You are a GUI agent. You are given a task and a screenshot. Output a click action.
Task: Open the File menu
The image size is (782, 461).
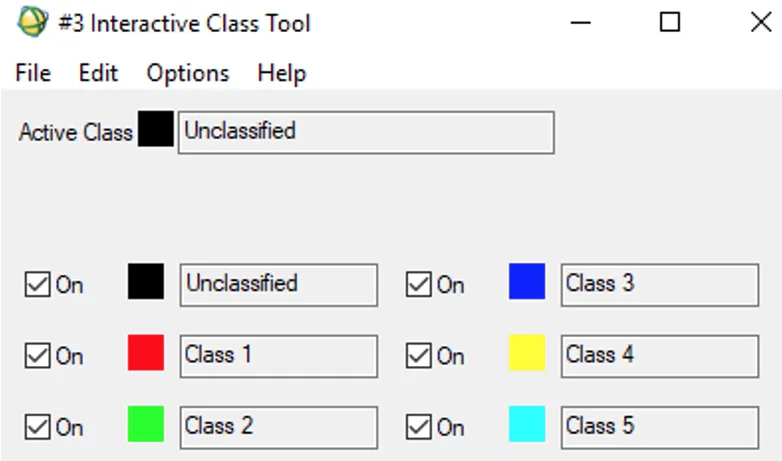pos(33,73)
